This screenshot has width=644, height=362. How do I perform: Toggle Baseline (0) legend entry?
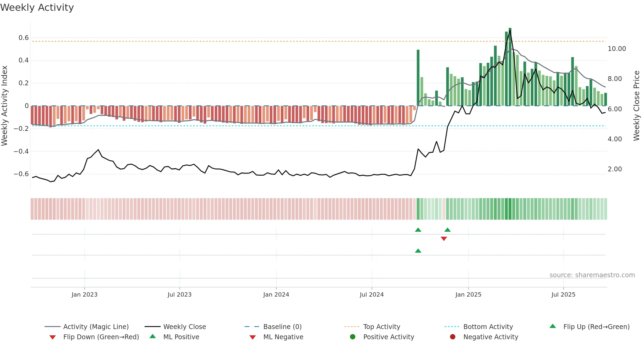273,327
